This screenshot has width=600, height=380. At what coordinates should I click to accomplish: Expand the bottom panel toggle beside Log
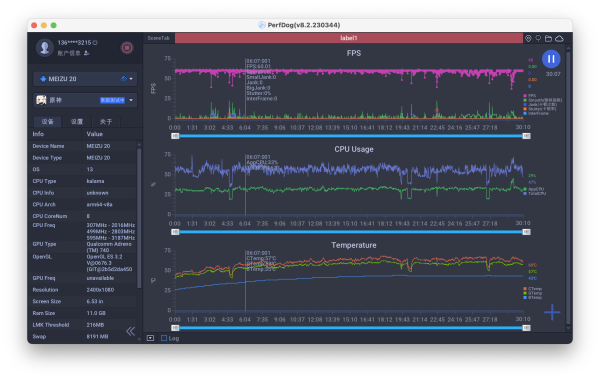coord(150,338)
